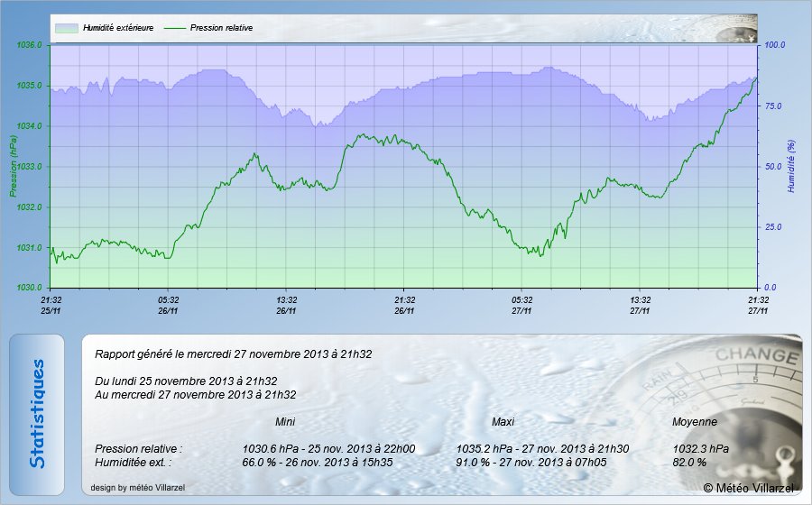
Task: Select the Pression relative legend label
Action: tap(221, 28)
